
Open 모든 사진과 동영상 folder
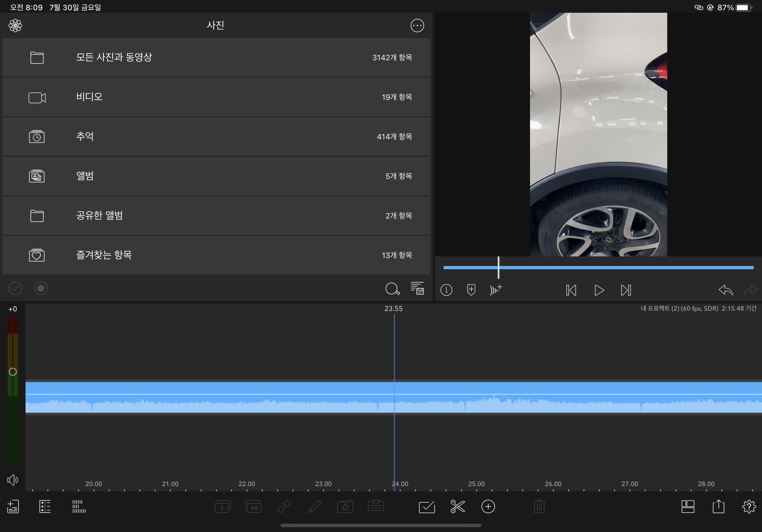(216, 57)
